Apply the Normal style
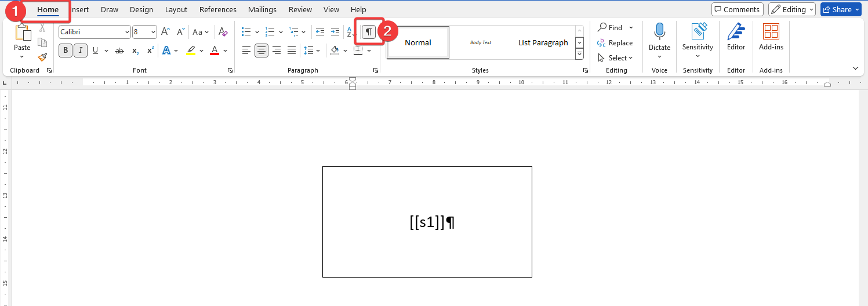 pos(418,42)
